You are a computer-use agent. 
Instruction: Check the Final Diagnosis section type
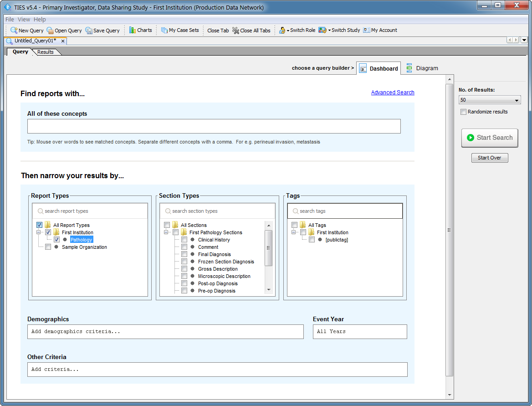click(184, 254)
